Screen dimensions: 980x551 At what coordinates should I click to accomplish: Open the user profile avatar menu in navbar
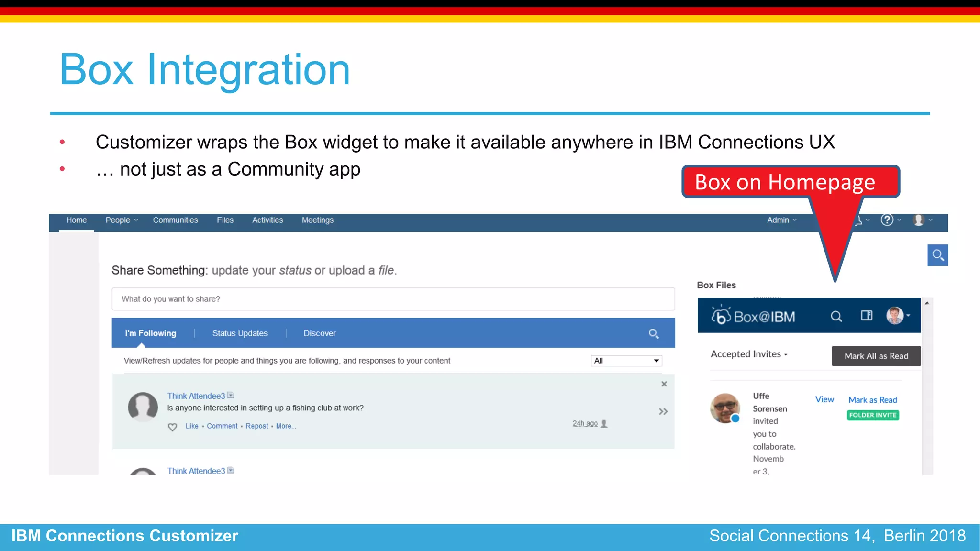[x=918, y=220]
